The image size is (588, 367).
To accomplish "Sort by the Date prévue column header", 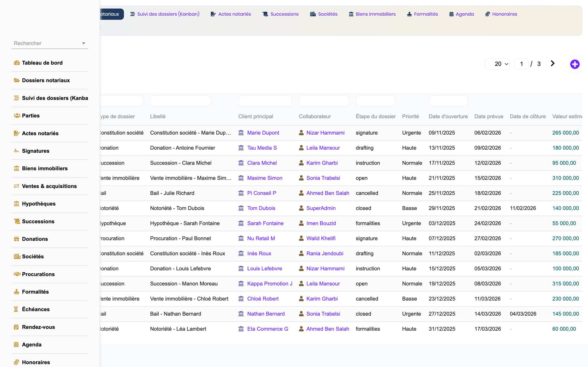I will [x=489, y=116].
